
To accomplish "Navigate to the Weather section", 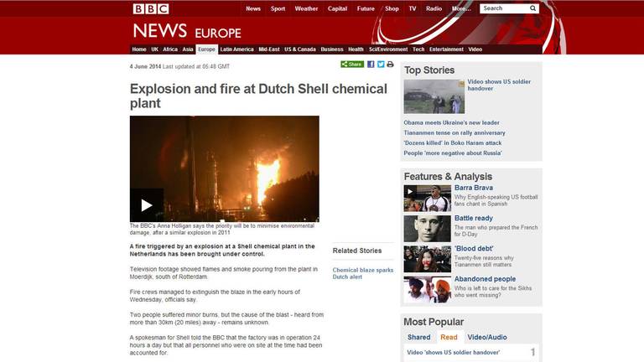I will click(x=306, y=8).
